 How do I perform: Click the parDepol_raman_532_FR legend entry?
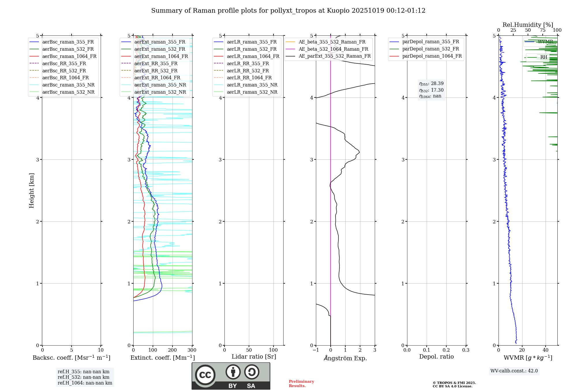(430, 49)
